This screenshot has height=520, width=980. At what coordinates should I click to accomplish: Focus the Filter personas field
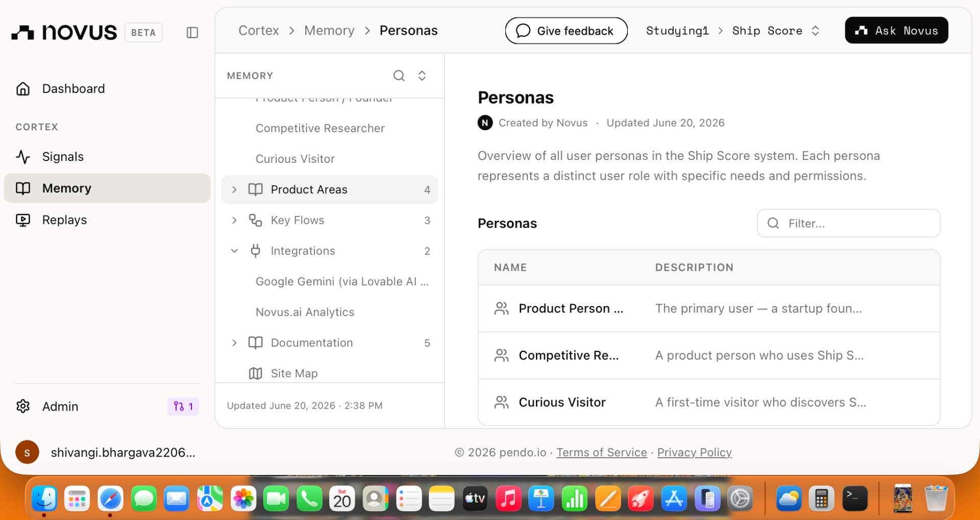(x=848, y=223)
